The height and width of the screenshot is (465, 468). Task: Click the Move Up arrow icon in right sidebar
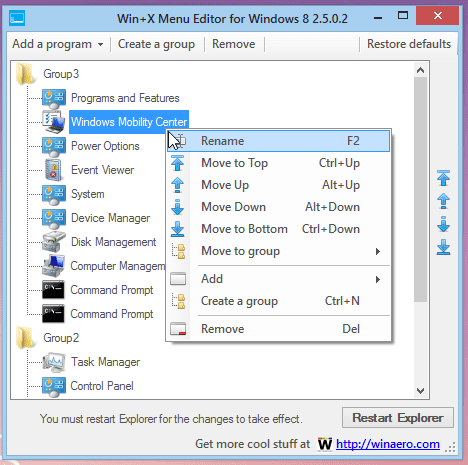[443, 201]
